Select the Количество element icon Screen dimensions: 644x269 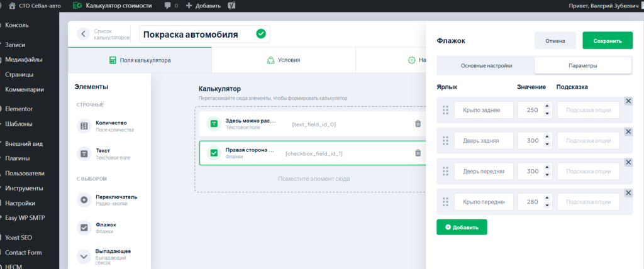84,126
